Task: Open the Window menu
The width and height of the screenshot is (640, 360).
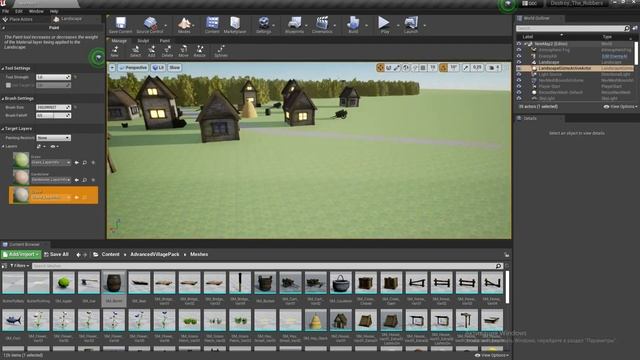Action: pyautogui.click(x=36, y=11)
